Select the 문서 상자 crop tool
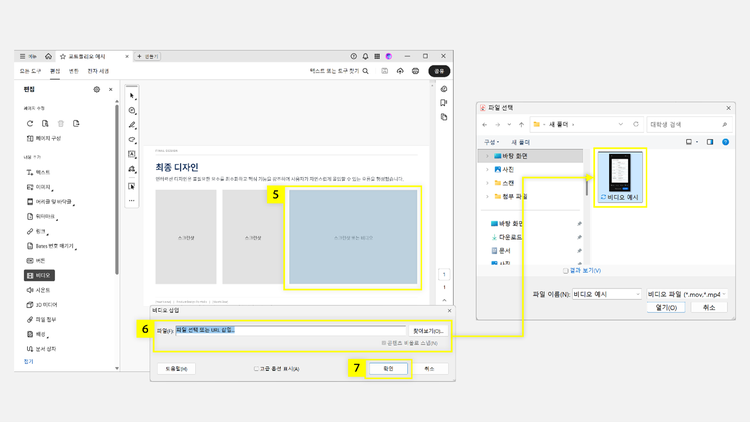The image size is (750, 422). [42, 349]
